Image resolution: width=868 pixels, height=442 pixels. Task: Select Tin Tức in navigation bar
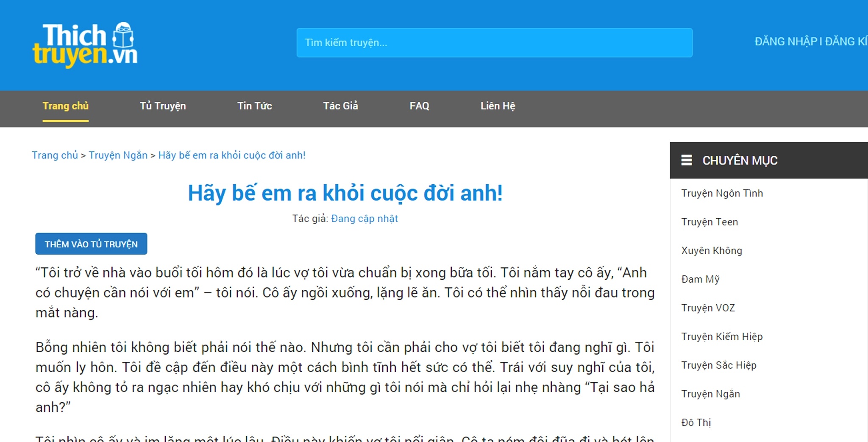254,106
